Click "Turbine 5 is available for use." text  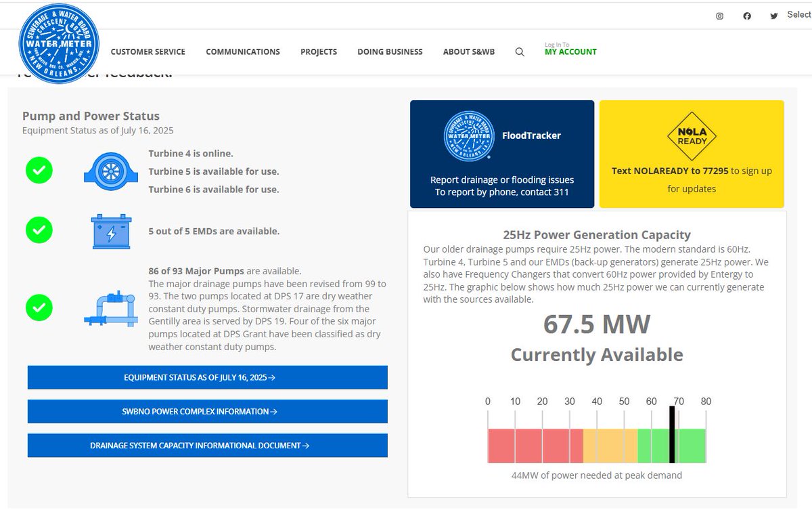(x=214, y=171)
